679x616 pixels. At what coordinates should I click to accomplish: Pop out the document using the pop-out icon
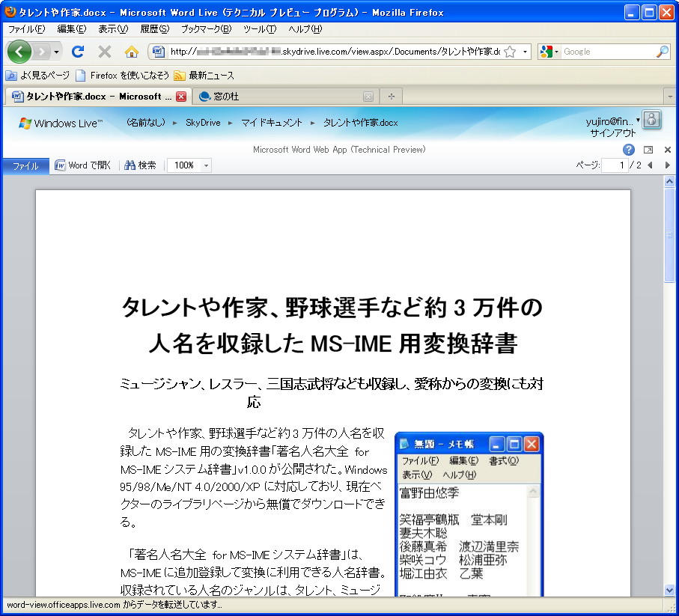647,150
